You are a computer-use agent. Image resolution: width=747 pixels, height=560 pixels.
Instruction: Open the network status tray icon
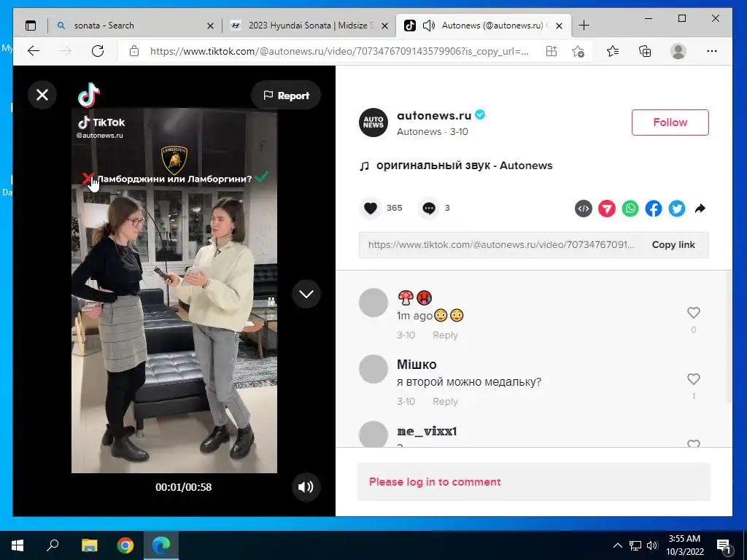[635, 545]
